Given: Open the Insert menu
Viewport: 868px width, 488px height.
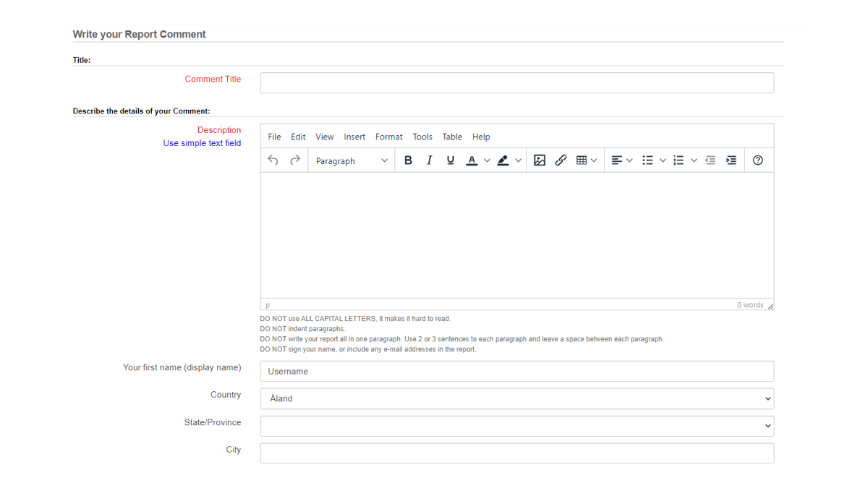Looking at the screenshot, I should click(x=354, y=137).
